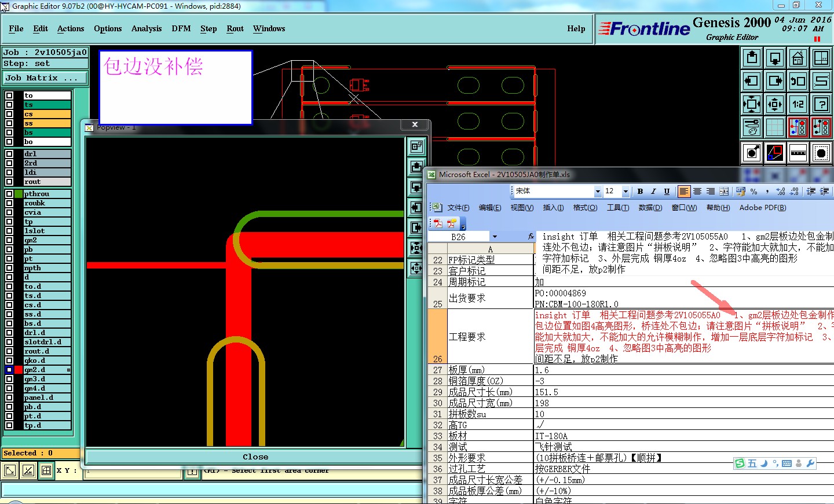Screen dimensions: 834x504
Task: Open Excel 格式(O) menu
Action: coord(585,208)
